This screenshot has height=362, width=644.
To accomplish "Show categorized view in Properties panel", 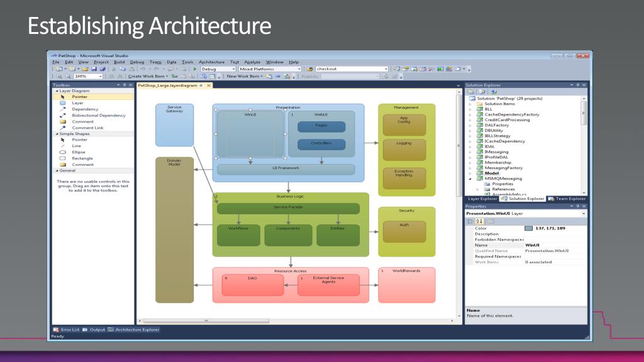I will coord(470,221).
